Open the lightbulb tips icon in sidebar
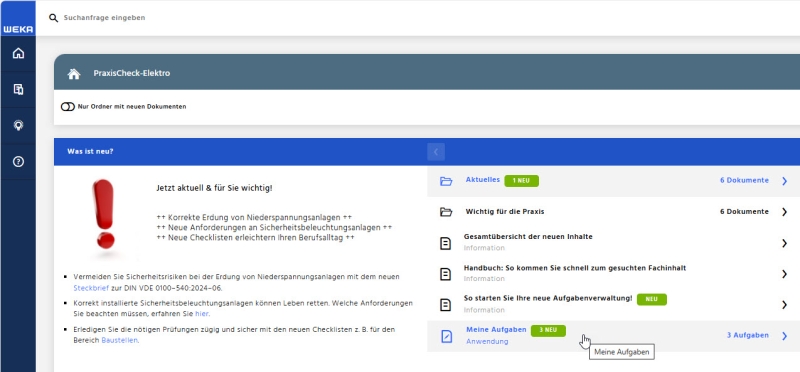 coord(18,126)
